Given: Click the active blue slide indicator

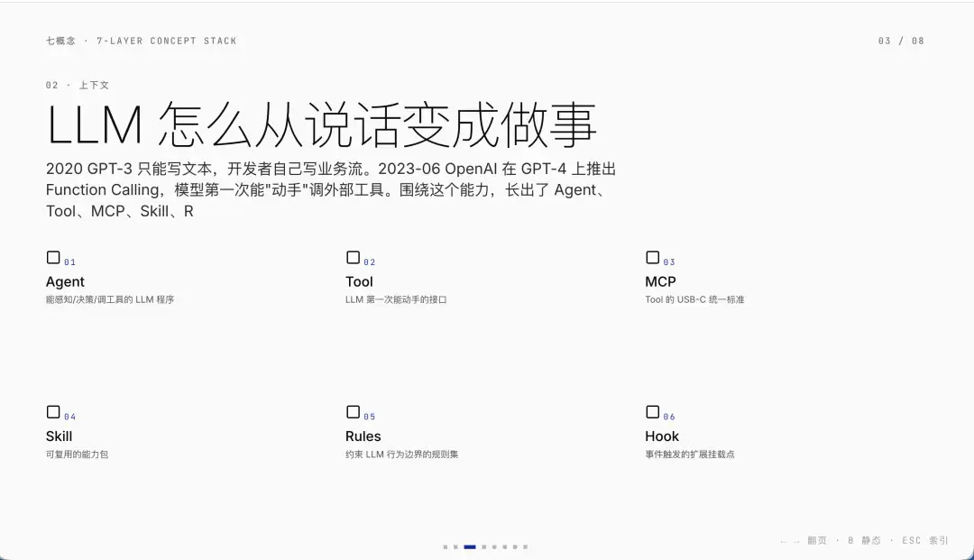Looking at the screenshot, I should coord(470,547).
